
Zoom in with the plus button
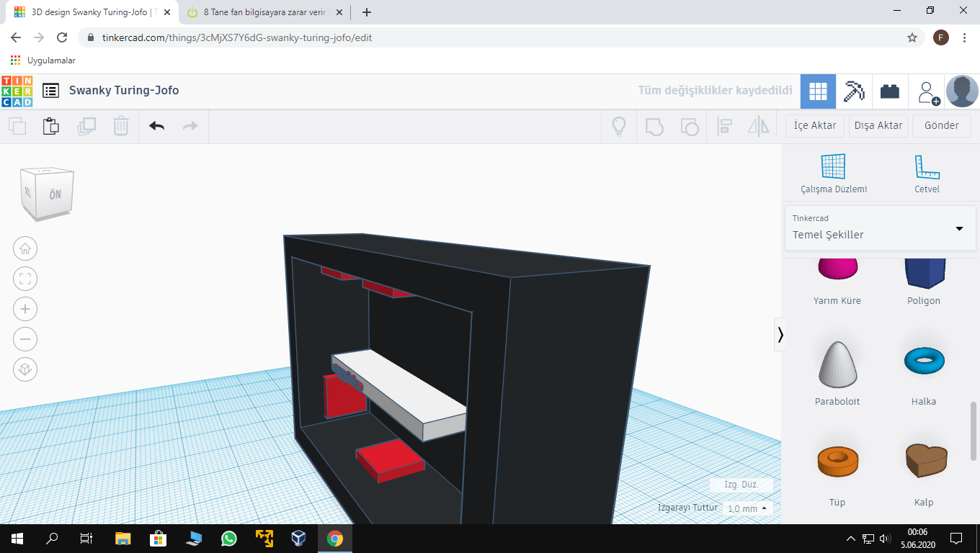(25, 310)
